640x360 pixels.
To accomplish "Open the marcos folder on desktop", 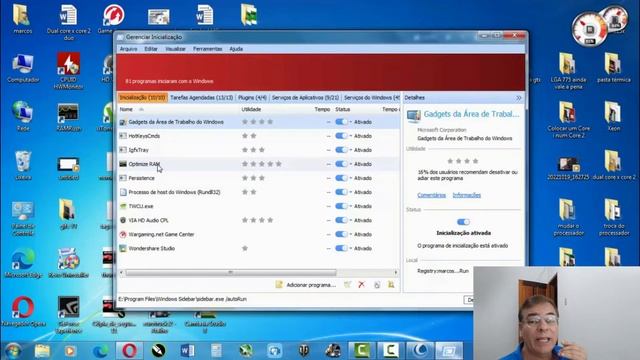I will pyautogui.click(x=22, y=19).
